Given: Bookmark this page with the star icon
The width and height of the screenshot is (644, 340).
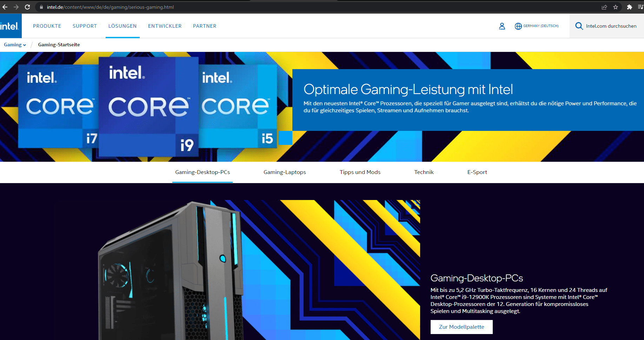Looking at the screenshot, I should [616, 7].
